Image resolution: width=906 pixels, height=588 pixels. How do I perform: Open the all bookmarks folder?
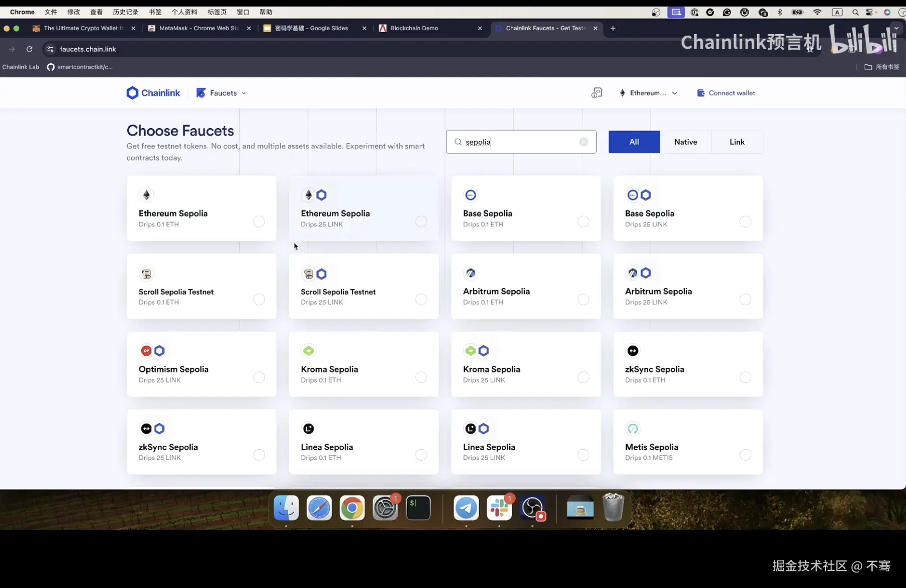tap(881, 67)
